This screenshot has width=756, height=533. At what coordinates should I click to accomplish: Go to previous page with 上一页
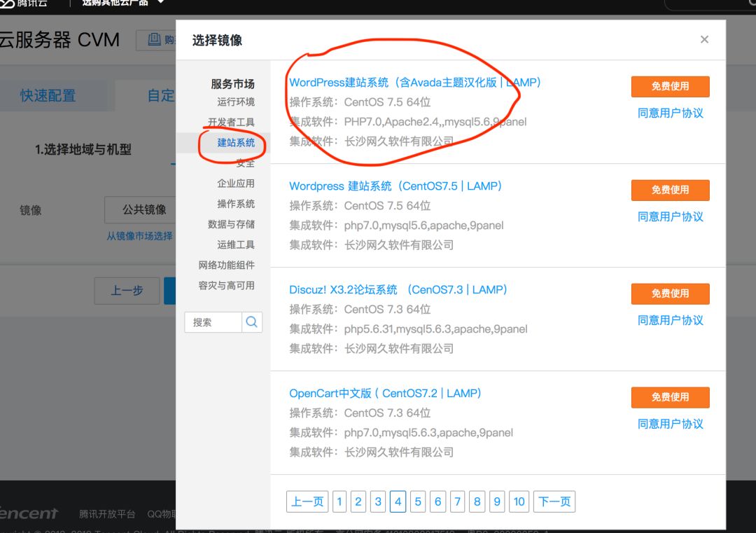click(307, 501)
